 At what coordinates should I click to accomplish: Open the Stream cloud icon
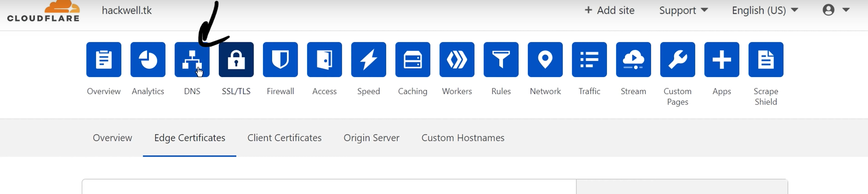pyautogui.click(x=633, y=60)
